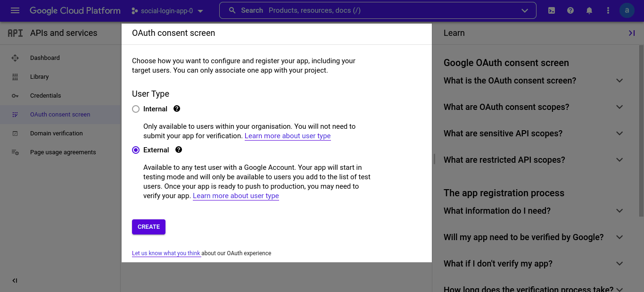The width and height of the screenshot is (644, 292).
Task: Show help tooltip for External
Action: tap(179, 150)
